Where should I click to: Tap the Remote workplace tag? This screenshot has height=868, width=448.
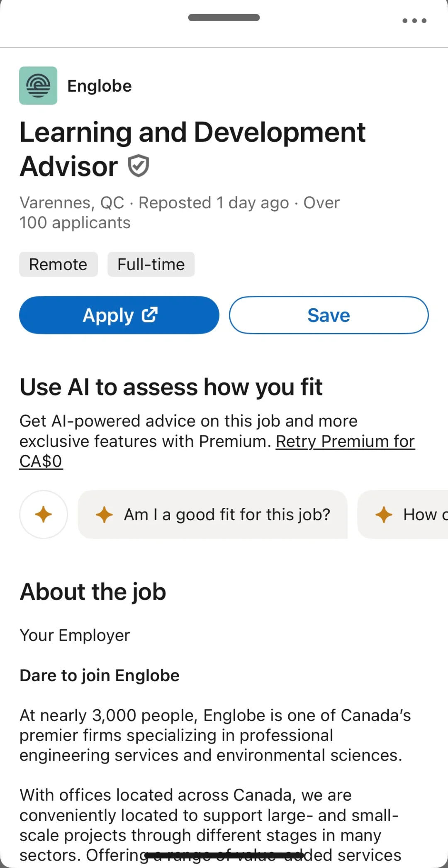[x=58, y=264]
